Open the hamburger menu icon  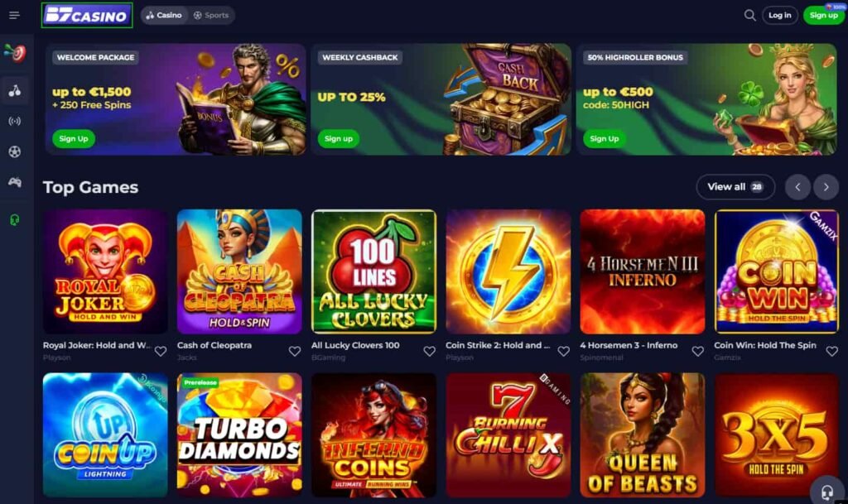point(14,15)
